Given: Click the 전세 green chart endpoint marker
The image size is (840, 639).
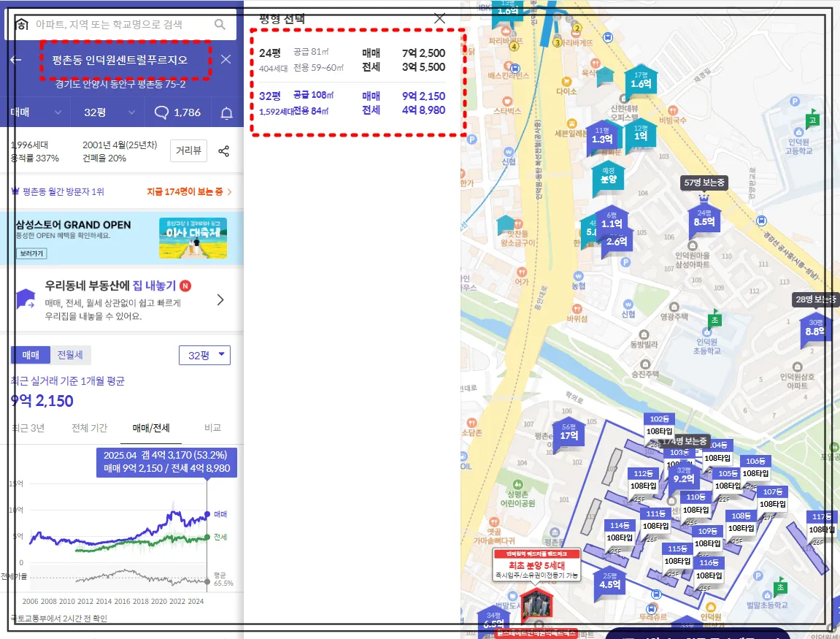Looking at the screenshot, I should point(207,537).
